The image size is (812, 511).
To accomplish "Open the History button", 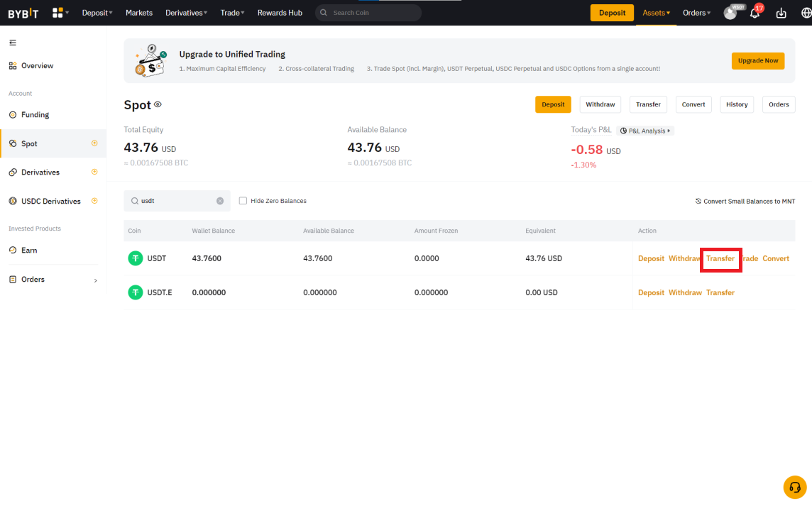I will point(737,104).
